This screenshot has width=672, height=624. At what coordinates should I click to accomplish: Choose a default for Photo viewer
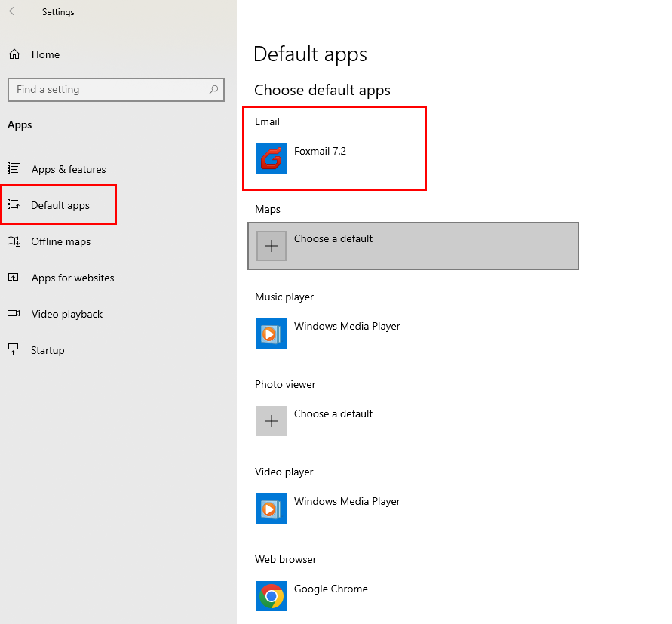[333, 413]
